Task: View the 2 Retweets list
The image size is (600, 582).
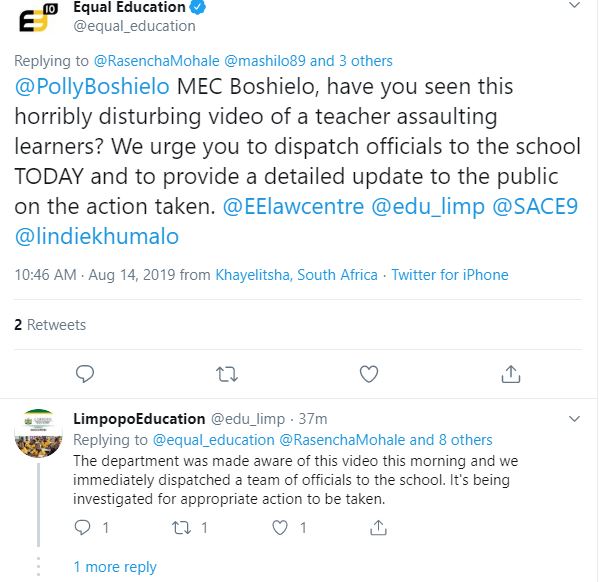Action: pos(50,325)
